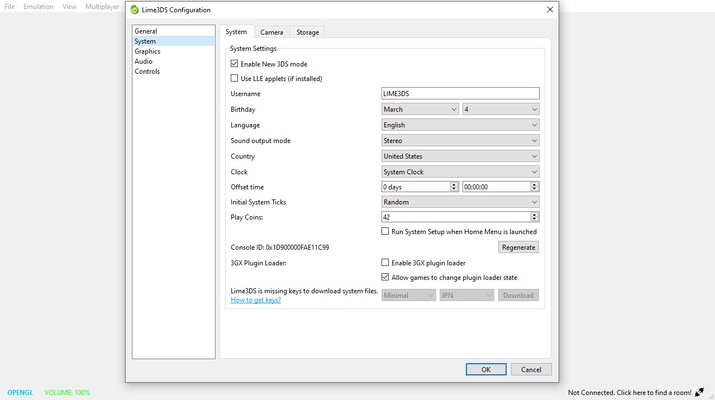Viewport: 715px width, 400px height.
Task: Enable Use LLE applets checkbox
Action: 234,78
